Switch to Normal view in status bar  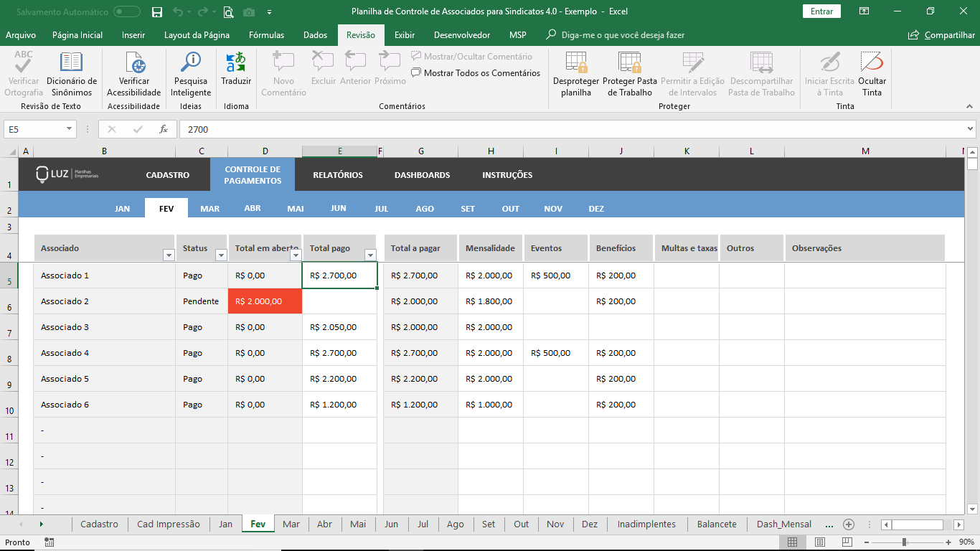tap(793, 542)
